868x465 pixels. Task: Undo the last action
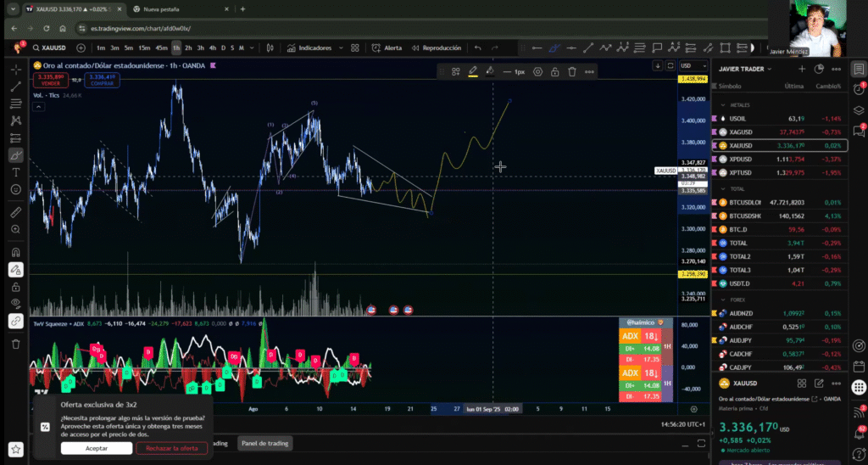tap(478, 48)
